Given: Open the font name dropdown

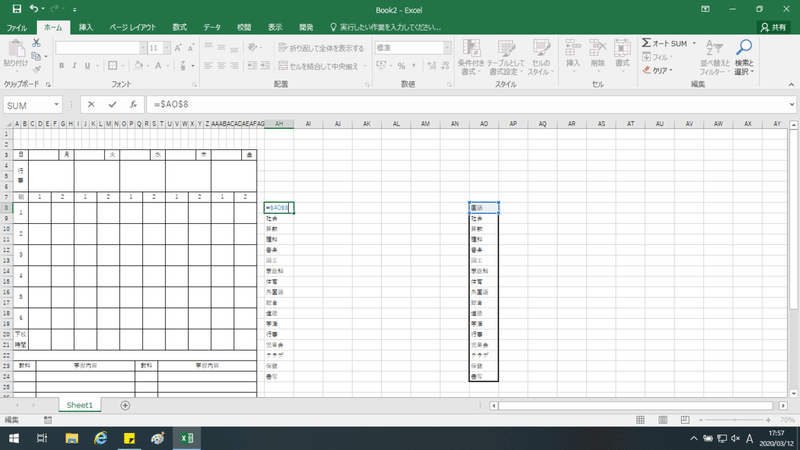Looking at the screenshot, I should [143, 48].
